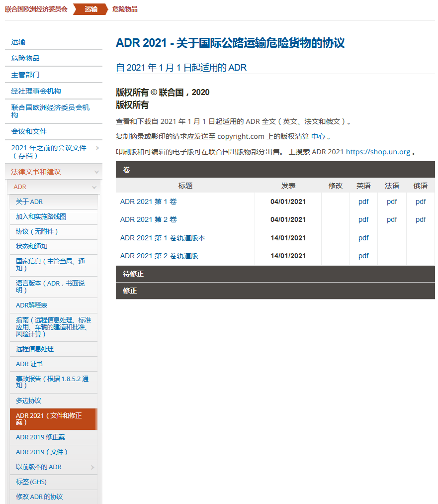
Task: Click the 联合国欧洲经济委员会 breadcrumb link
Action: click(x=36, y=9)
